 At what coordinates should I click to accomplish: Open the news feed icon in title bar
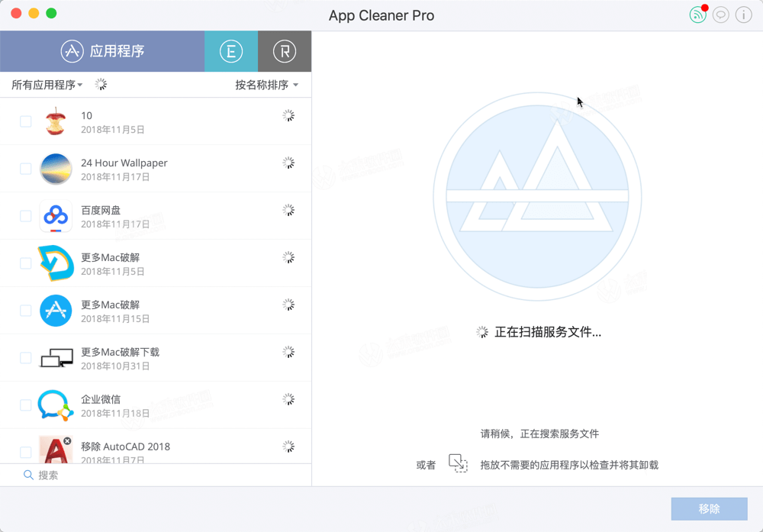[x=697, y=15]
